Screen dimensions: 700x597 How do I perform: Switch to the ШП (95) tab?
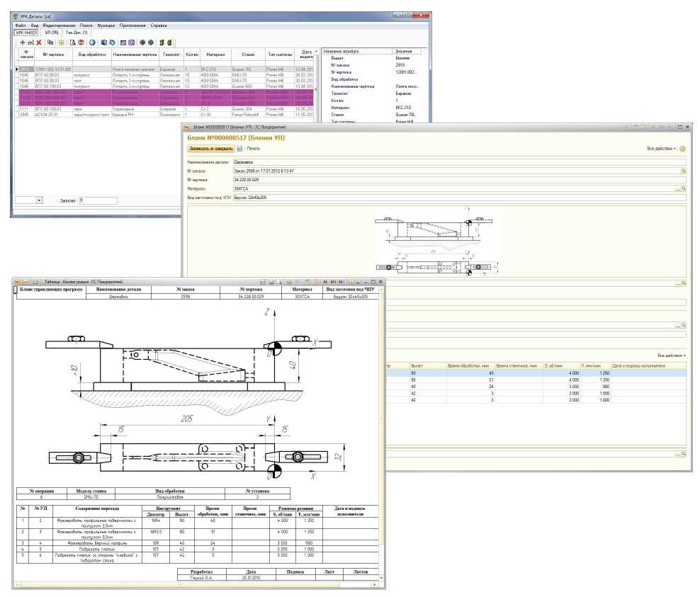[51, 33]
